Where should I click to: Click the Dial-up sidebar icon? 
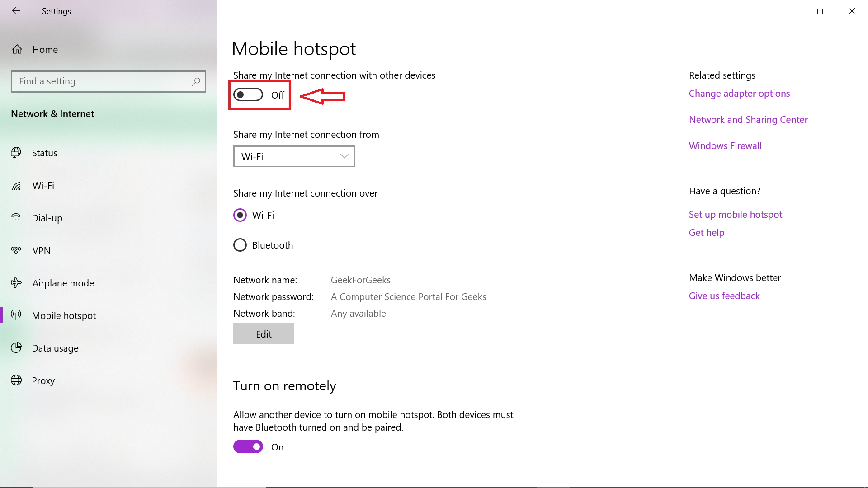click(16, 217)
